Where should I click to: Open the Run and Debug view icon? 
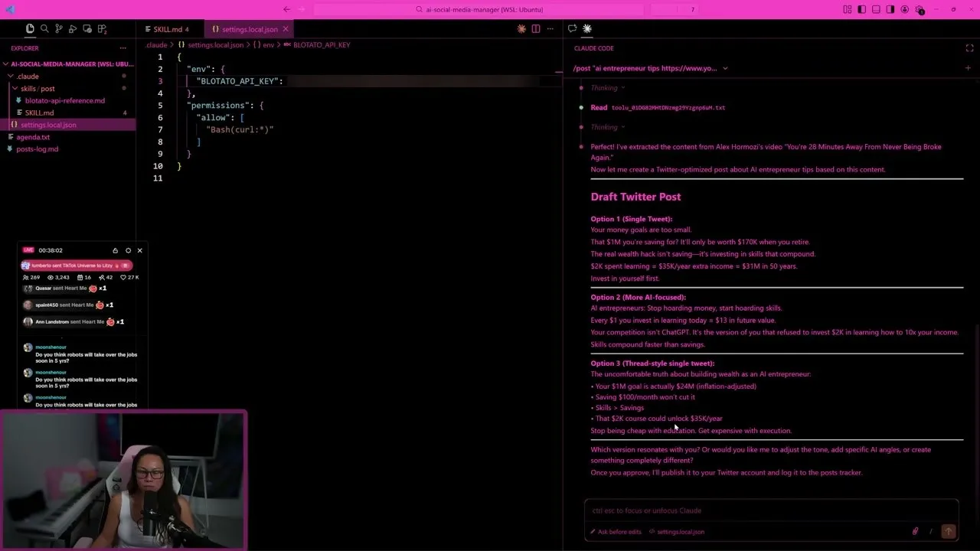73,29
